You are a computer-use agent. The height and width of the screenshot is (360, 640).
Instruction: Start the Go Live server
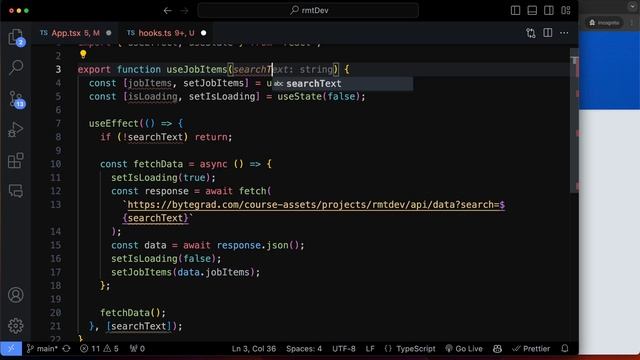pyautogui.click(x=464, y=349)
